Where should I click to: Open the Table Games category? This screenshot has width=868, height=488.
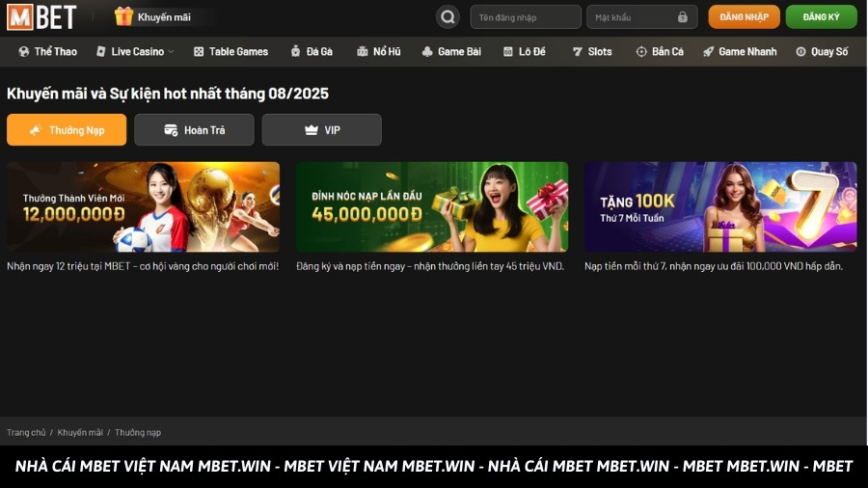[231, 51]
